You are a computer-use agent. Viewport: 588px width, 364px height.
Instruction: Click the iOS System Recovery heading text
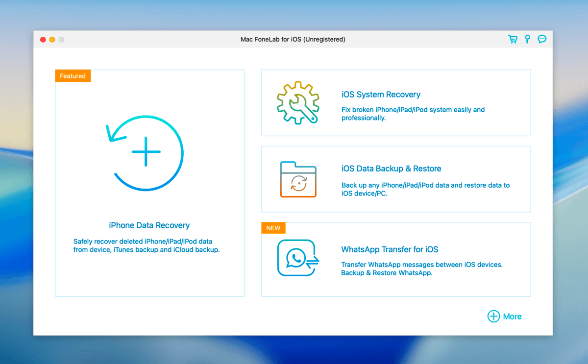click(381, 94)
